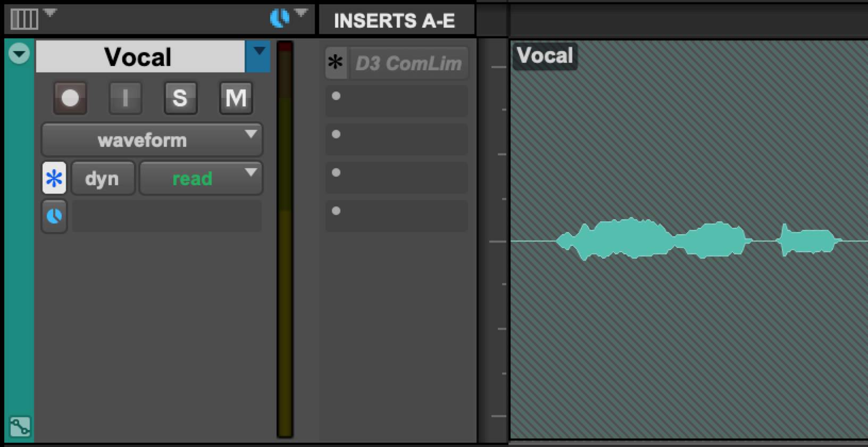
Task: Open the second empty insert slot
Action: (397, 139)
